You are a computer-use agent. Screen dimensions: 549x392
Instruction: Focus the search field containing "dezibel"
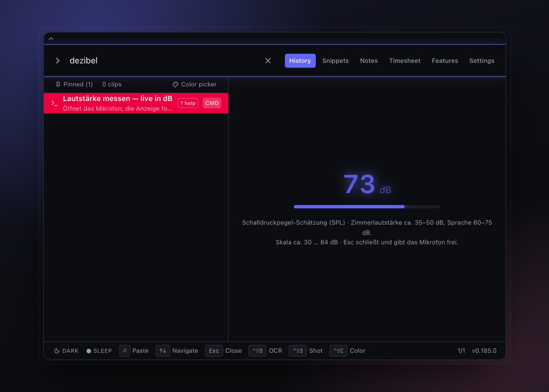tap(163, 61)
